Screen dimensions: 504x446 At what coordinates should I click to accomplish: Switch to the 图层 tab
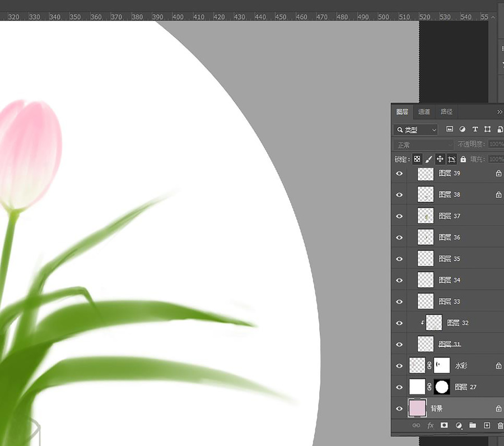(x=402, y=112)
